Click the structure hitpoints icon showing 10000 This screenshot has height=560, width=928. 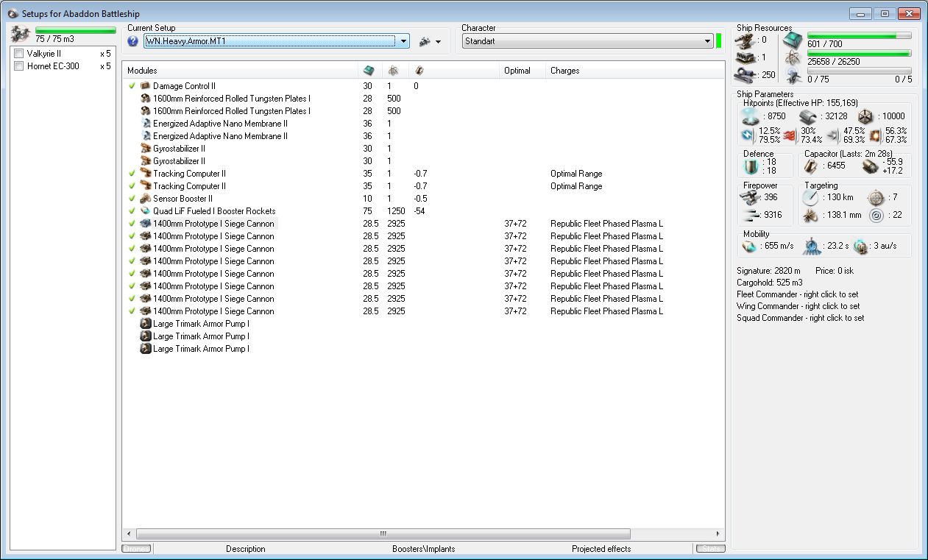click(865, 116)
